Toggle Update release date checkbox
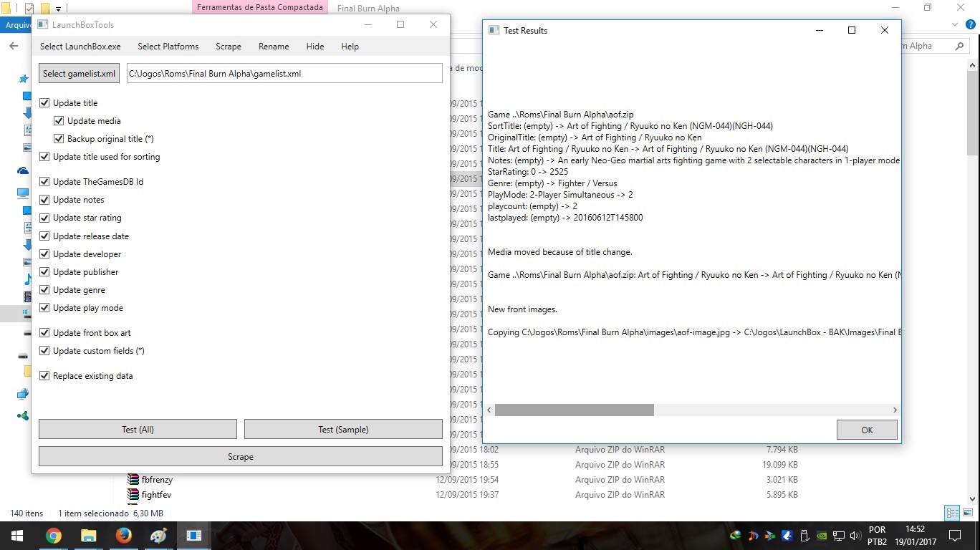980x550 pixels. click(45, 236)
